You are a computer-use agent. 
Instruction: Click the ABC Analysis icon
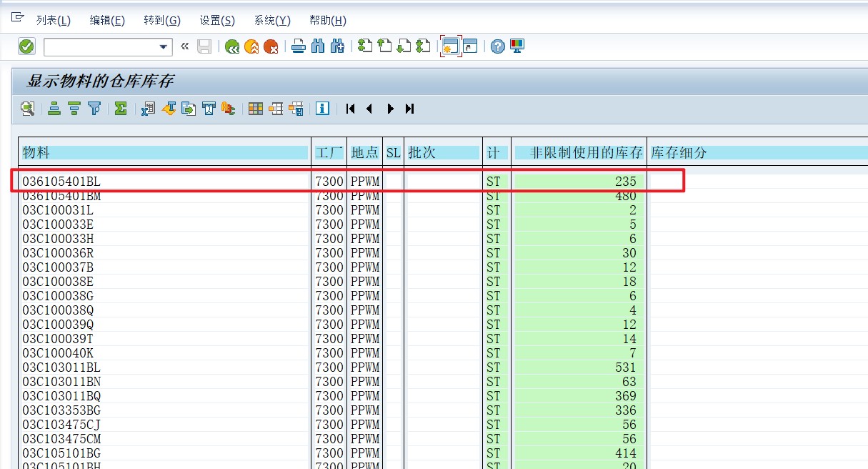(x=229, y=109)
